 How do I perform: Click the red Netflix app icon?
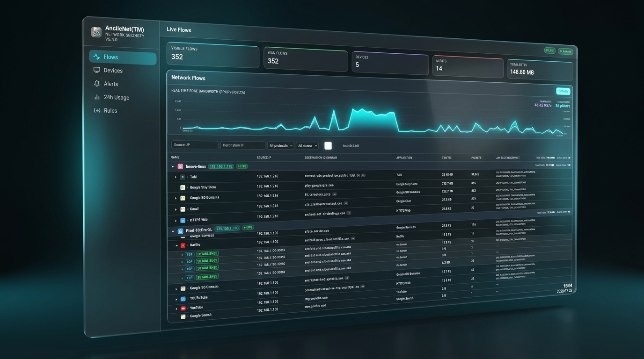(183, 245)
